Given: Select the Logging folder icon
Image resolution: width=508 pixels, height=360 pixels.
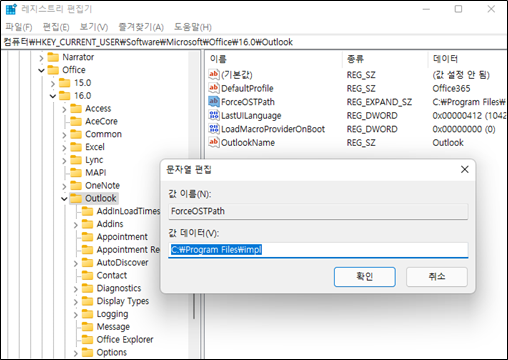Looking at the screenshot, I should [88, 314].
